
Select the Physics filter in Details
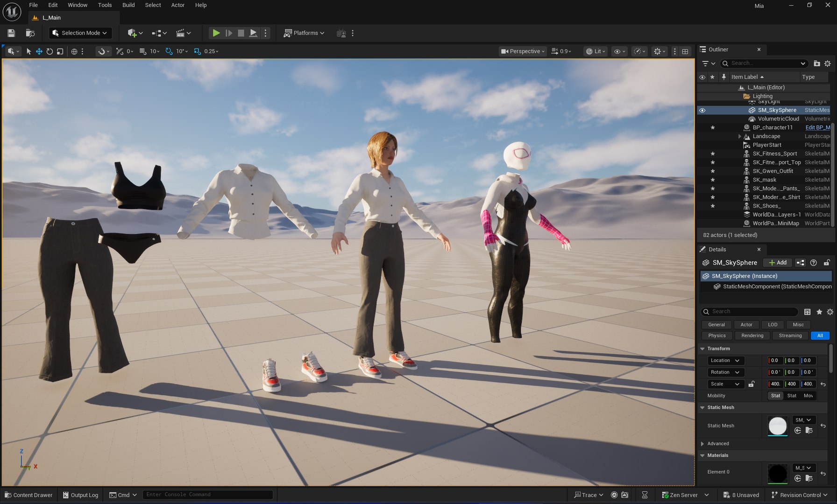pyautogui.click(x=717, y=336)
